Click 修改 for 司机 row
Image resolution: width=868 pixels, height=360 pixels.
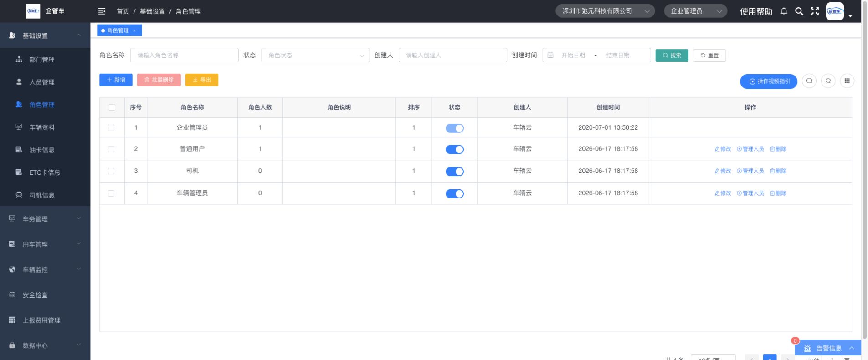coord(723,171)
